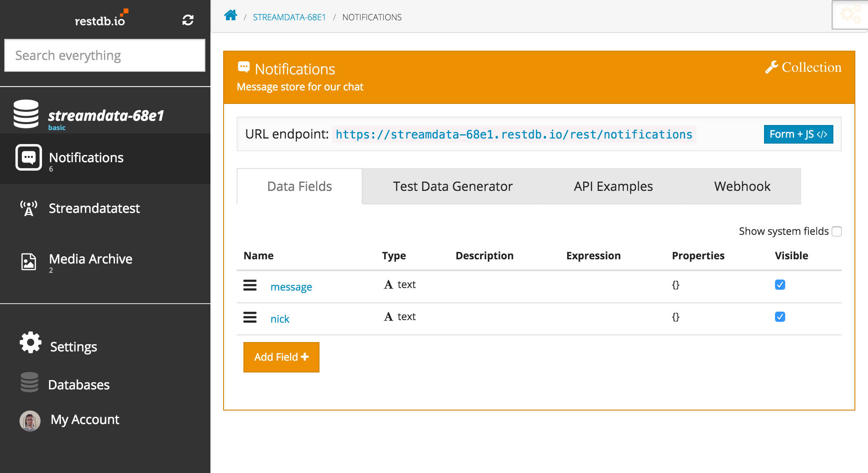Select the Webhook tab

[x=742, y=186]
